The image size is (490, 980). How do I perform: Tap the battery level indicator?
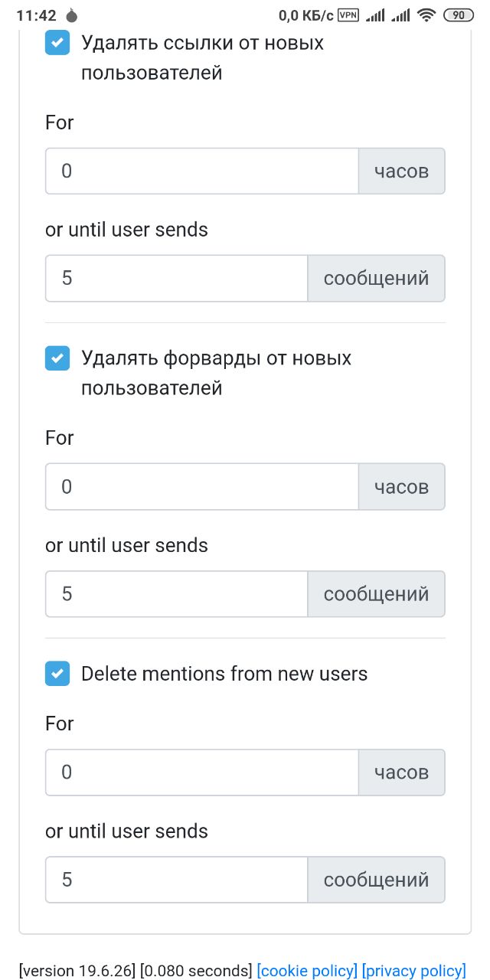pyautogui.click(x=458, y=15)
